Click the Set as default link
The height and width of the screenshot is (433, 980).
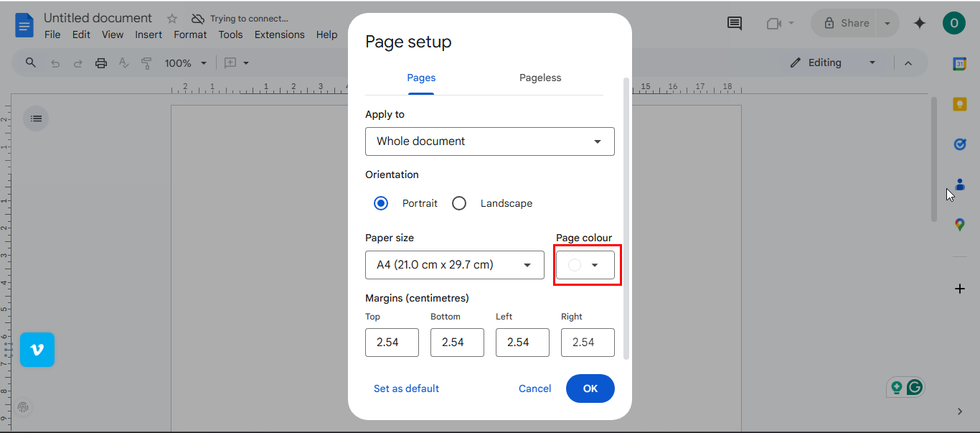(x=406, y=388)
